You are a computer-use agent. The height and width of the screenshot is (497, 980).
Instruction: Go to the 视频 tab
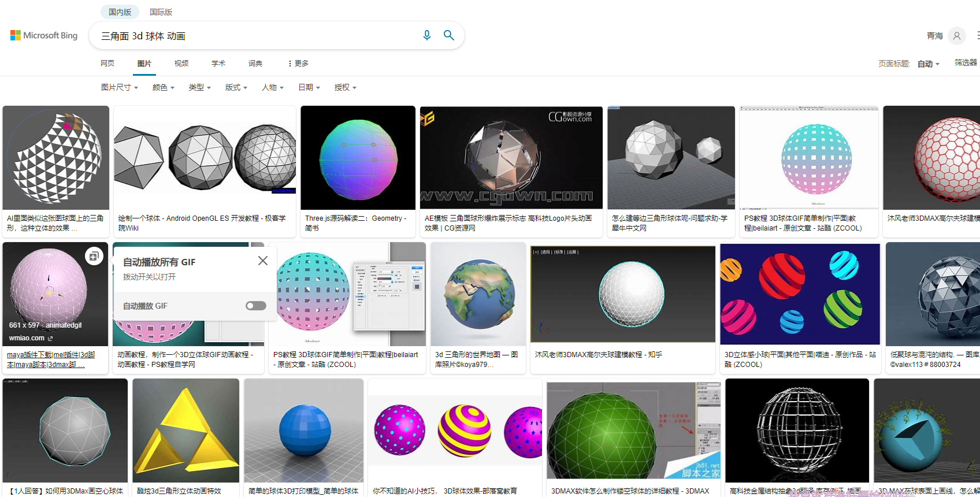pos(181,64)
